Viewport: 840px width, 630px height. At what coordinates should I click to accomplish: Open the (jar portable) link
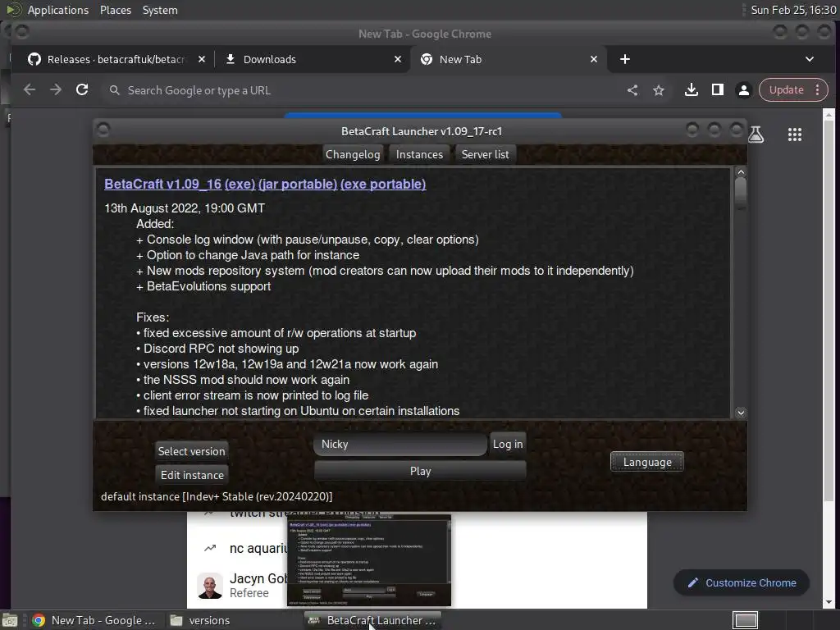(298, 184)
